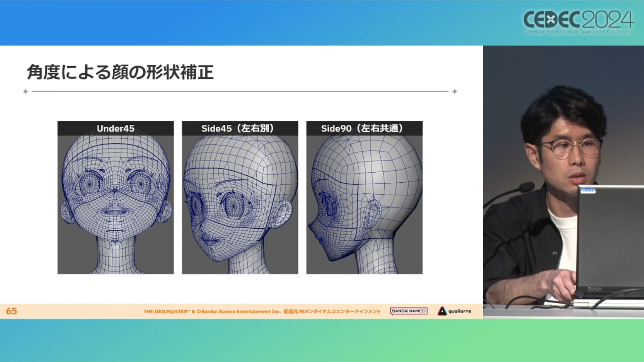Click the slide number 65
The image size is (644, 362).
click(x=11, y=311)
